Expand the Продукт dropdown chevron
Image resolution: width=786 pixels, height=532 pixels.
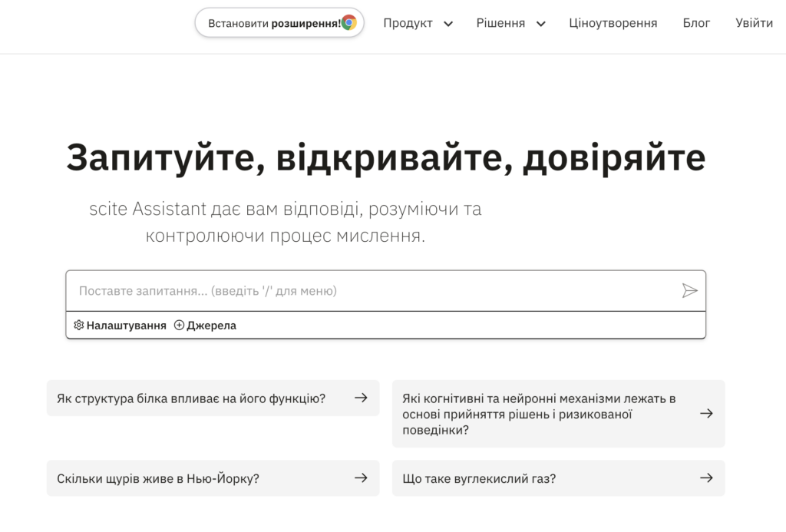coord(448,24)
